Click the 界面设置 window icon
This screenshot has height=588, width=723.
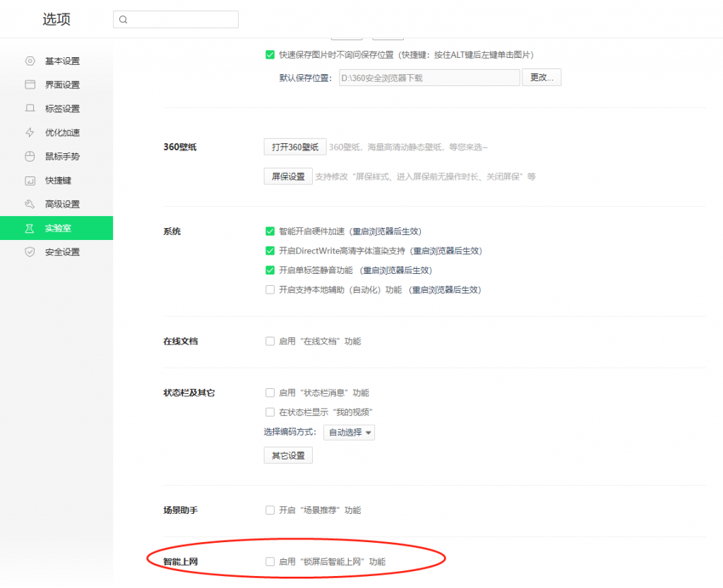pyautogui.click(x=30, y=84)
